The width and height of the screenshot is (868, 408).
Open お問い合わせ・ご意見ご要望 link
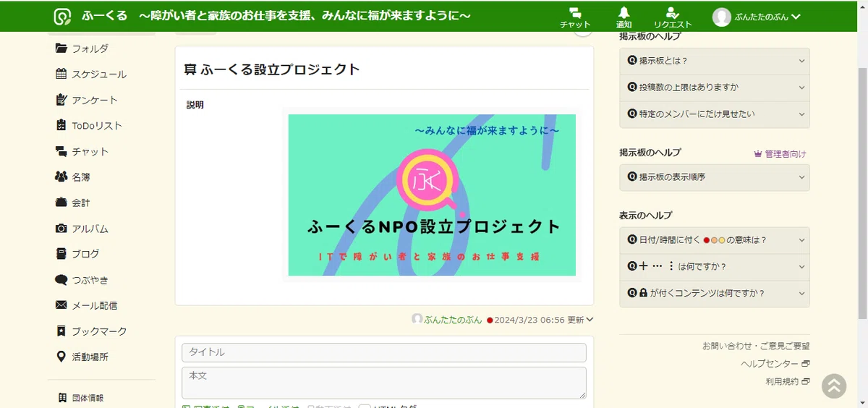tap(756, 347)
